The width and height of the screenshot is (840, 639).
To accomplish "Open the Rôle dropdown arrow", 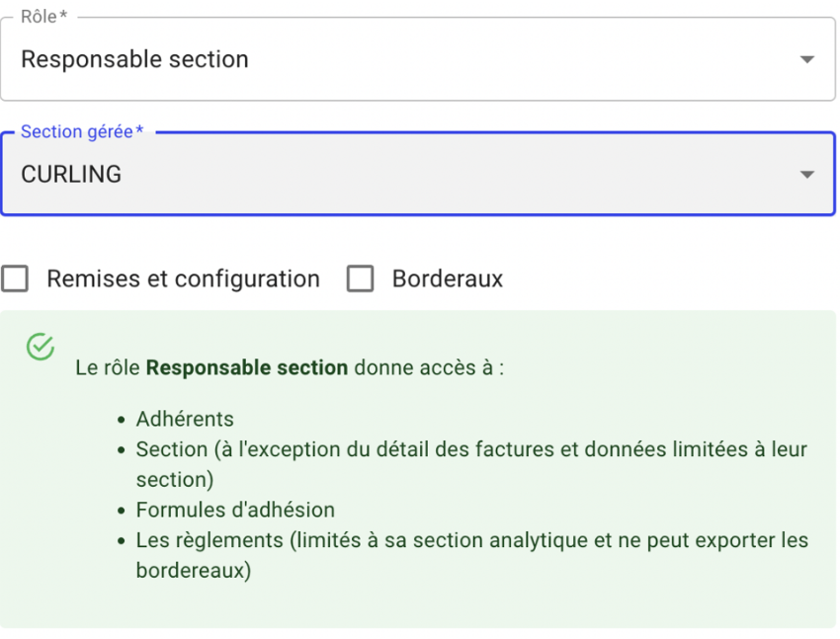I will (x=806, y=59).
